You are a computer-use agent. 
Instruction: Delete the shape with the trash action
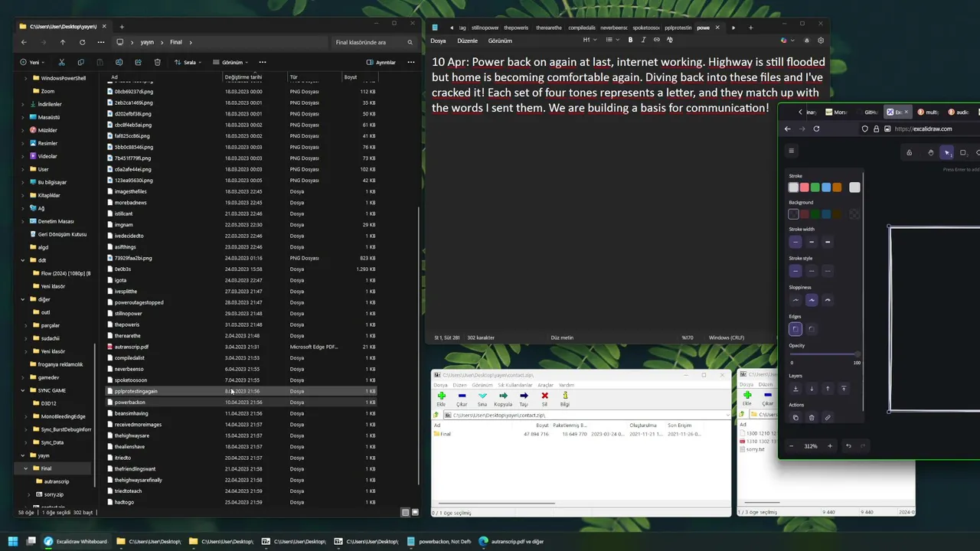(x=812, y=418)
